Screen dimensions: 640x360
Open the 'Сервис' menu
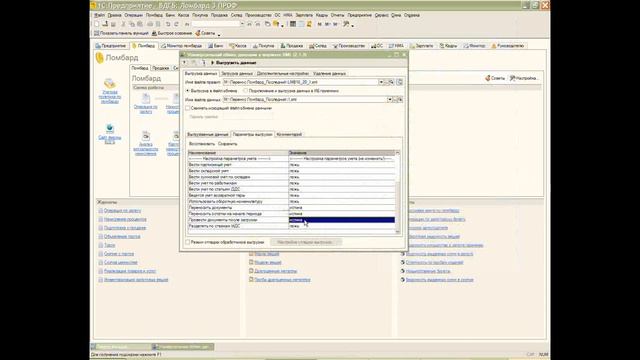[x=381, y=15]
